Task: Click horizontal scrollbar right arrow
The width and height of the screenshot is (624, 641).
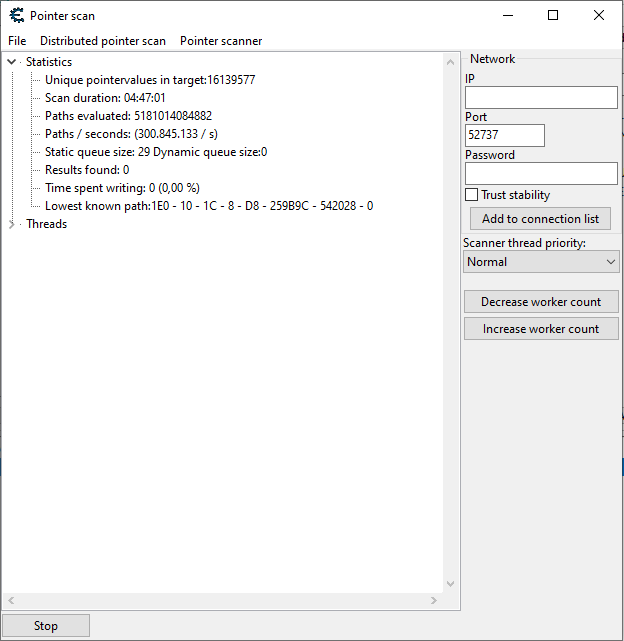Action: (x=434, y=601)
